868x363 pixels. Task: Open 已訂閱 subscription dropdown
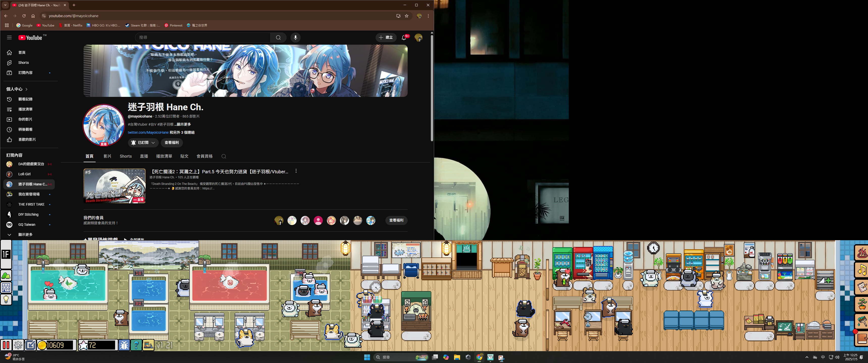143,143
